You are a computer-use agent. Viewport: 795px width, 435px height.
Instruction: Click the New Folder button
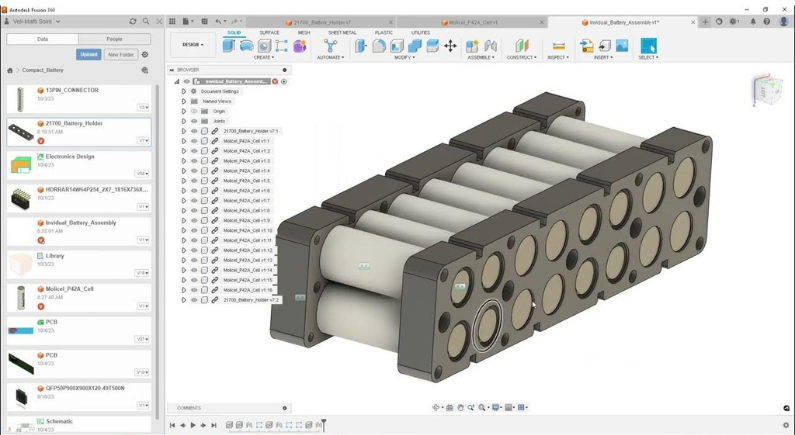pyautogui.click(x=121, y=55)
